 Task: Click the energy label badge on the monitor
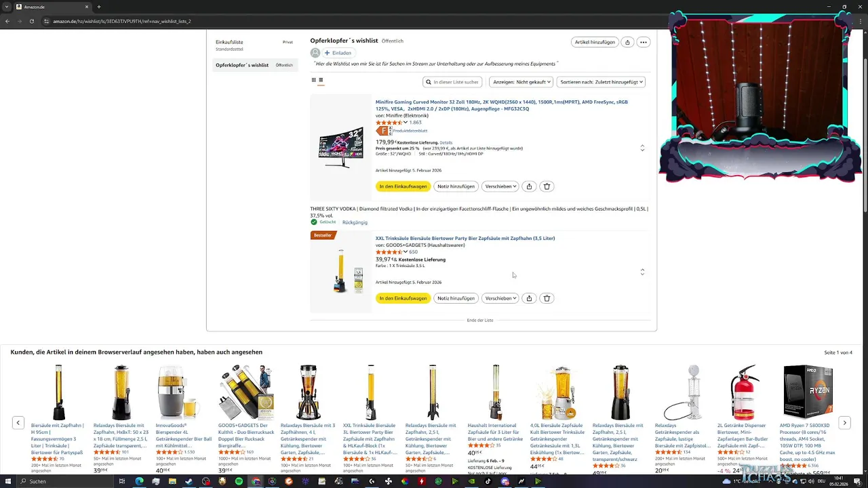(x=384, y=131)
